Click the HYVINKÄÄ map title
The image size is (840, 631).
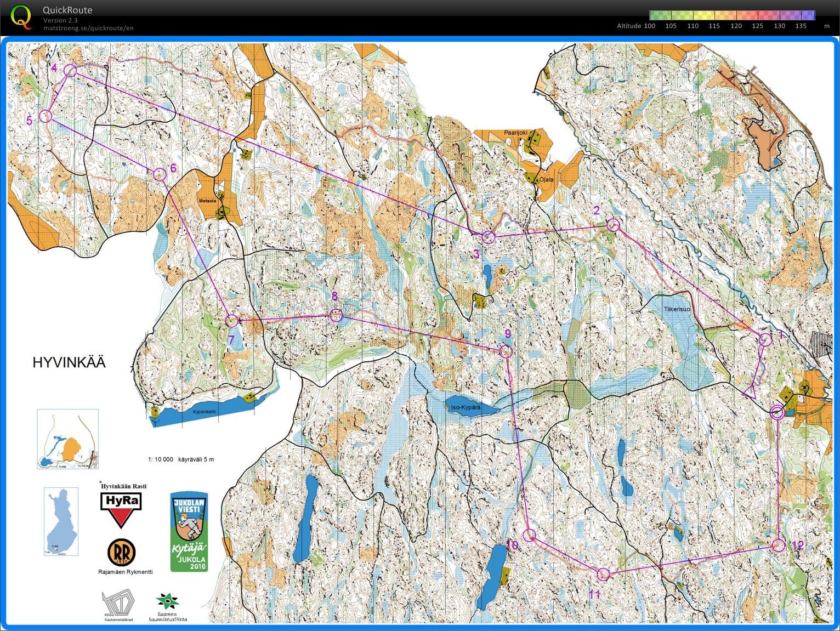[69, 362]
